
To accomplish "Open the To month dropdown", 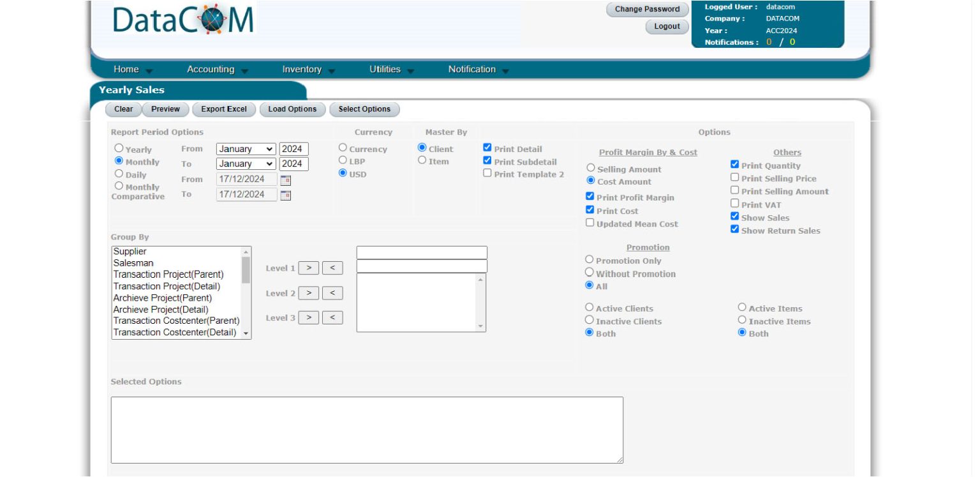I will (x=246, y=163).
